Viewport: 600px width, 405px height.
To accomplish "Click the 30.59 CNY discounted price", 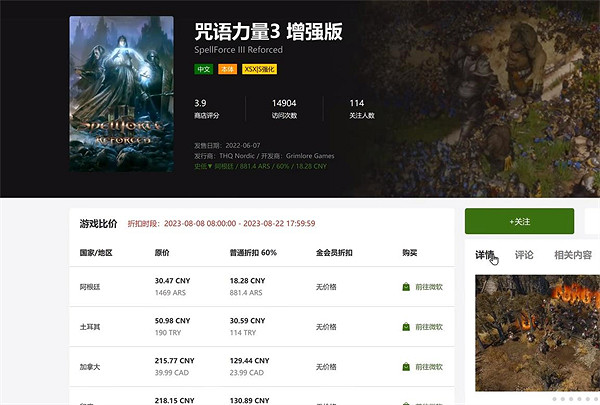I will 248,321.
